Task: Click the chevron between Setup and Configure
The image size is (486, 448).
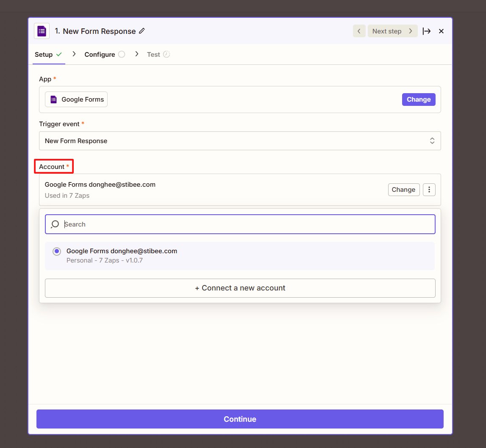Action: 74,54
